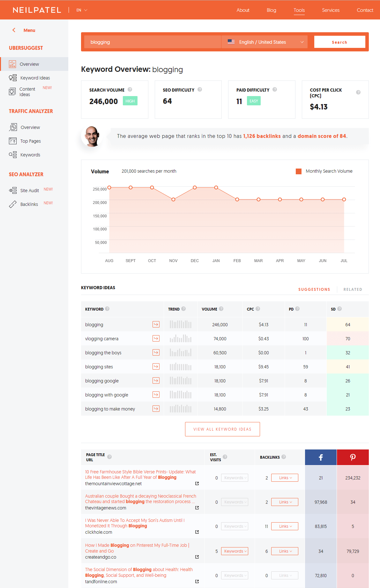Click the NEILPATEL logo
The width and height of the screenshot is (380, 588).
click(37, 10)
